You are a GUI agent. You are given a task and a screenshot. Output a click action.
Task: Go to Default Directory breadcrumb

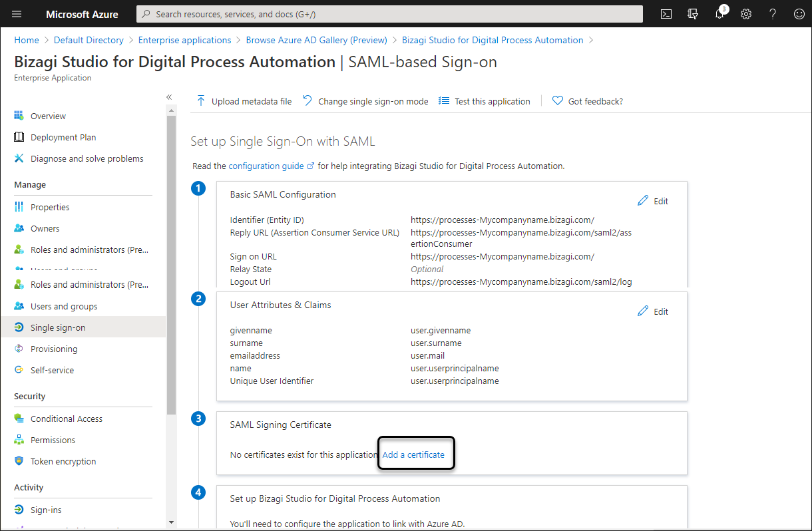click(x=89, y=40)
